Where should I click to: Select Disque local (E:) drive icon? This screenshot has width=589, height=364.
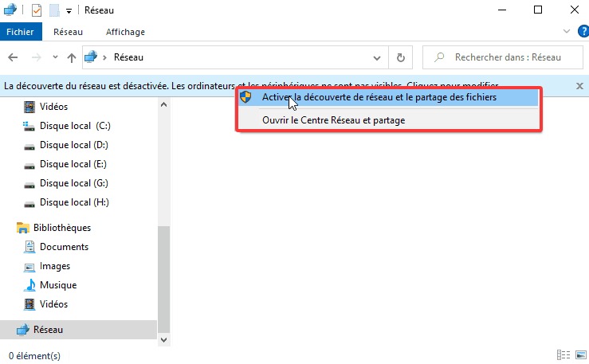click(x=29, y=164)
